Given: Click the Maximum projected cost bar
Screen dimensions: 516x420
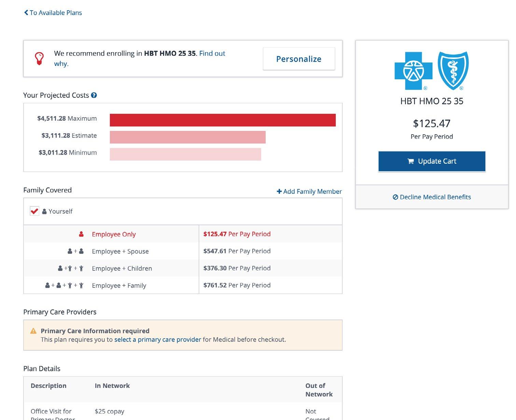Looking at the screenshot, I should 223,120.
